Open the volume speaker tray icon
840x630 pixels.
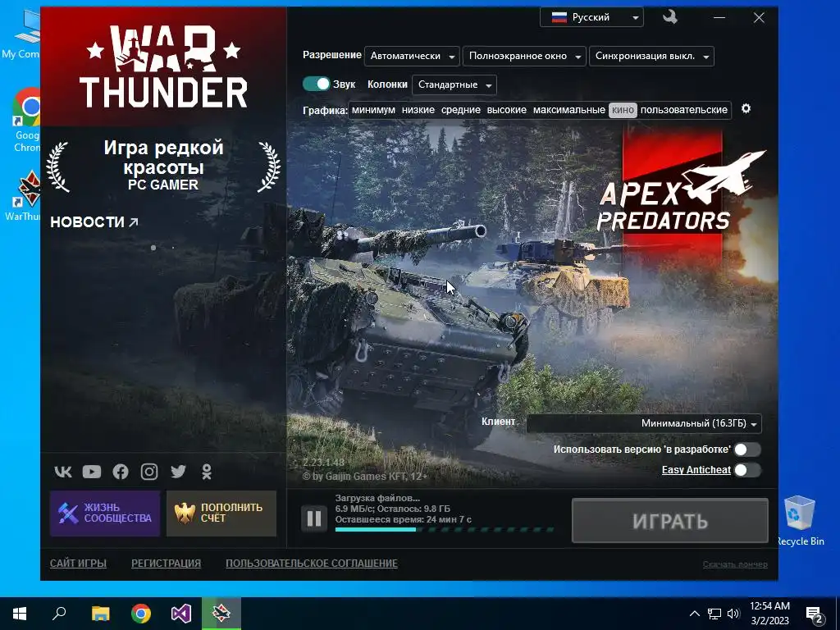point(733,614)
